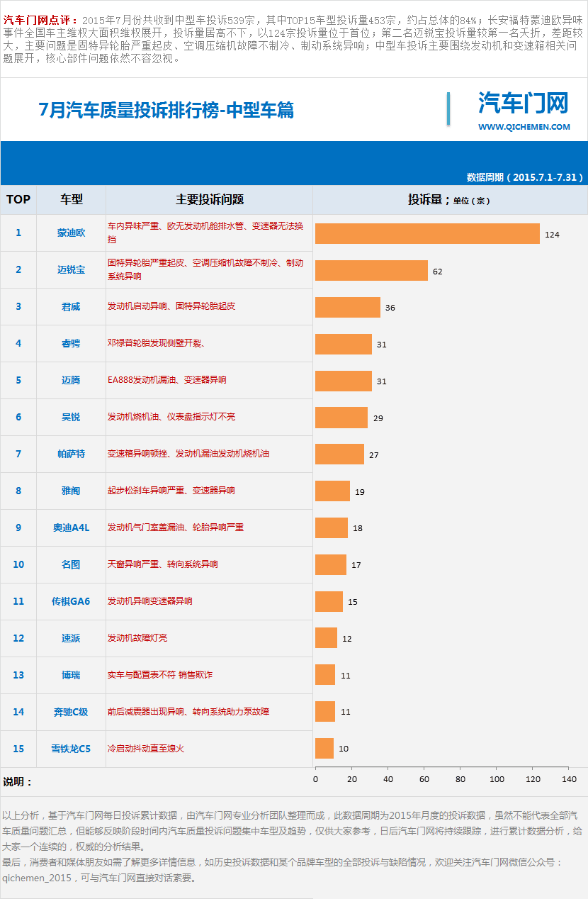Click the red 汽车门网点评： heading
The image size is (588, 899).
(40, 20)
